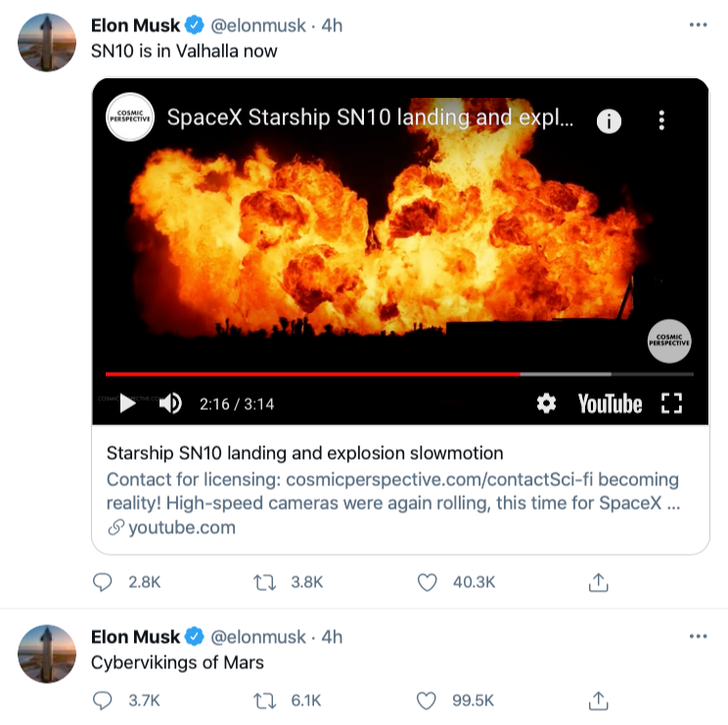Viewport: 728px width, 725px height.
Task: Enter fullscreen mode on the video
Action: [x=671, y=403]
